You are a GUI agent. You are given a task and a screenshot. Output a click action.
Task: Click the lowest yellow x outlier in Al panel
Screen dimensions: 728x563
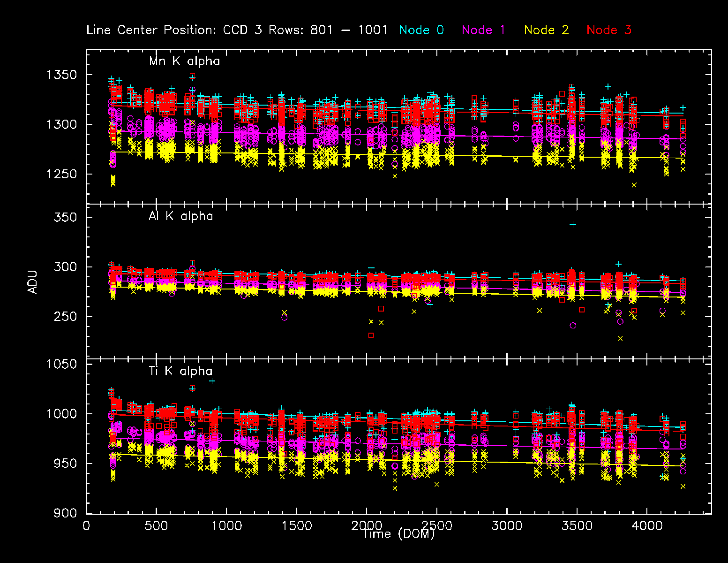tap(620, 338)
